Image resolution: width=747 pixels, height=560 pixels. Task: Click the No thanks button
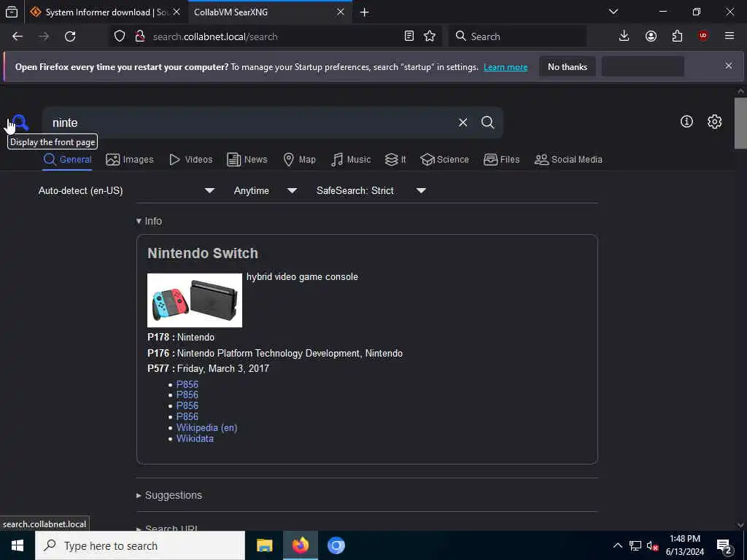[568, 67]
